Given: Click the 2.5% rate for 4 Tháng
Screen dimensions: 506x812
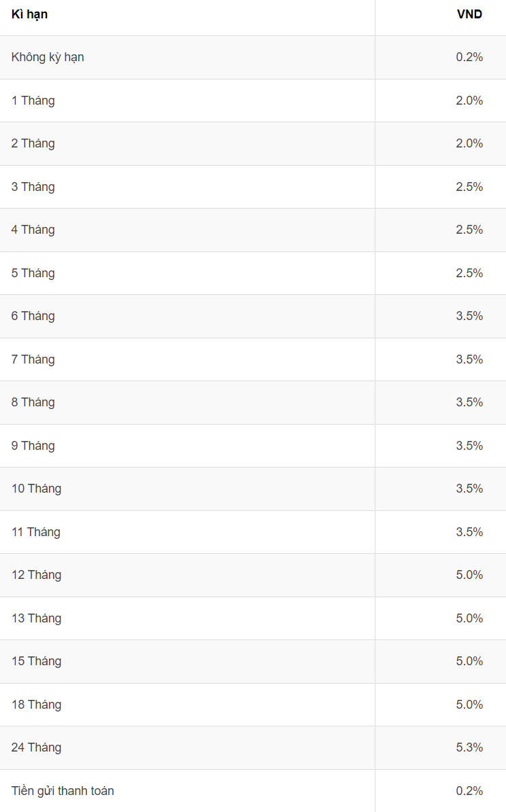Looking at the screenshot, I should coord(469,230).
